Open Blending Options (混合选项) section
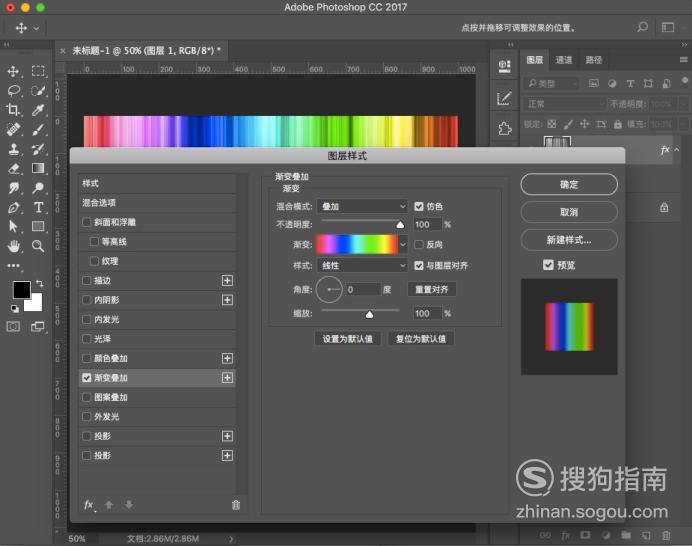Screen dimensions: 692x546 158,203
